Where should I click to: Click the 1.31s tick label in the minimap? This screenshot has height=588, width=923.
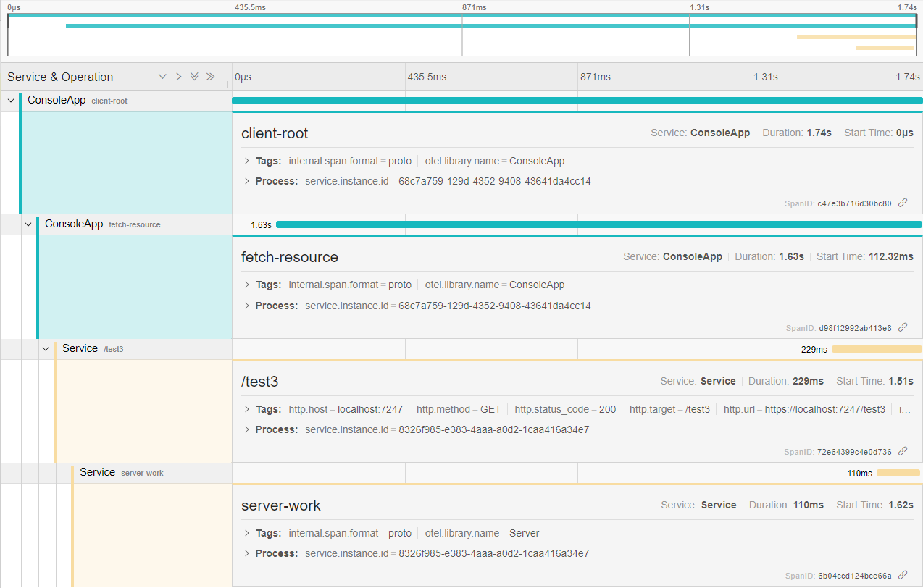pos(699,7)
